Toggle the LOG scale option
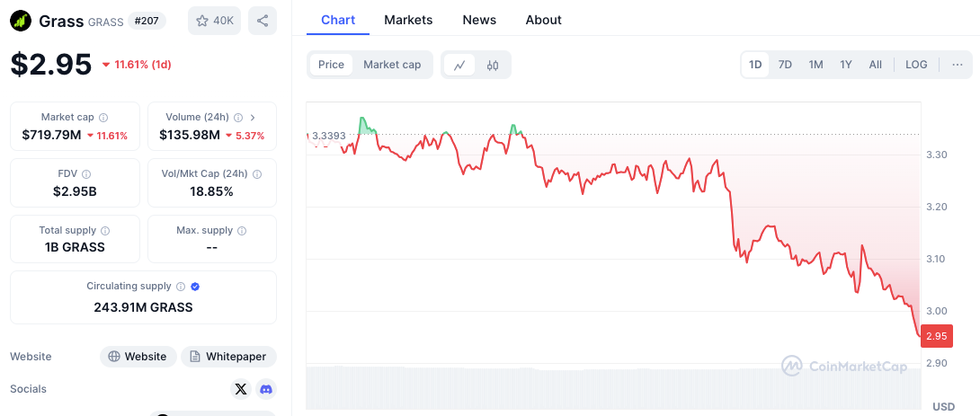 coord(916,65)
